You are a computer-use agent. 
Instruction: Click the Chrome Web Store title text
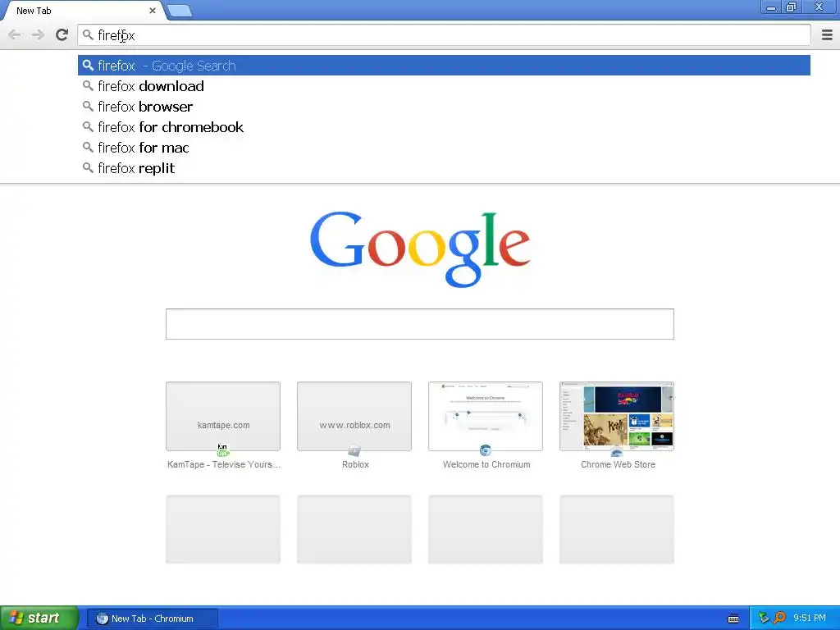tap(619, 464)
